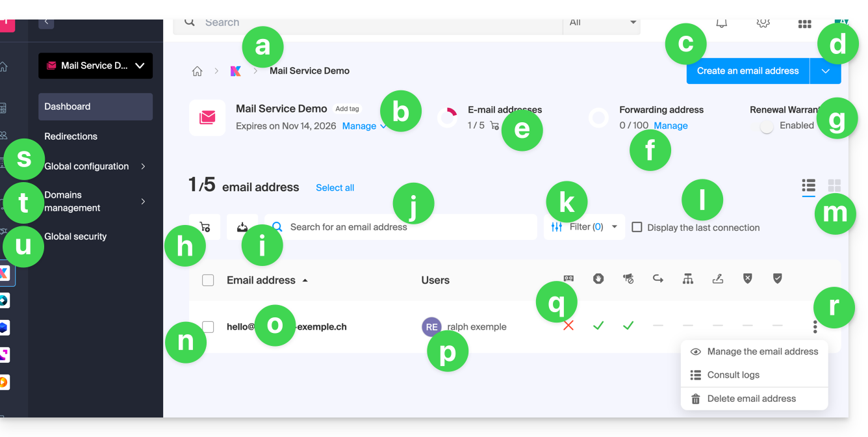Viewport: 868px width, 437px height.
Task: Click the download/export icon button
Action: 242,227
